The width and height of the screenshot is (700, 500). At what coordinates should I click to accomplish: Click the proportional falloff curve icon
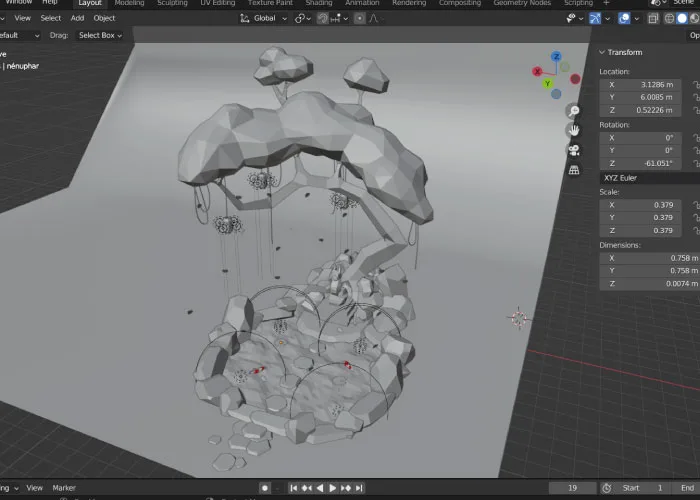pos(374,18)
